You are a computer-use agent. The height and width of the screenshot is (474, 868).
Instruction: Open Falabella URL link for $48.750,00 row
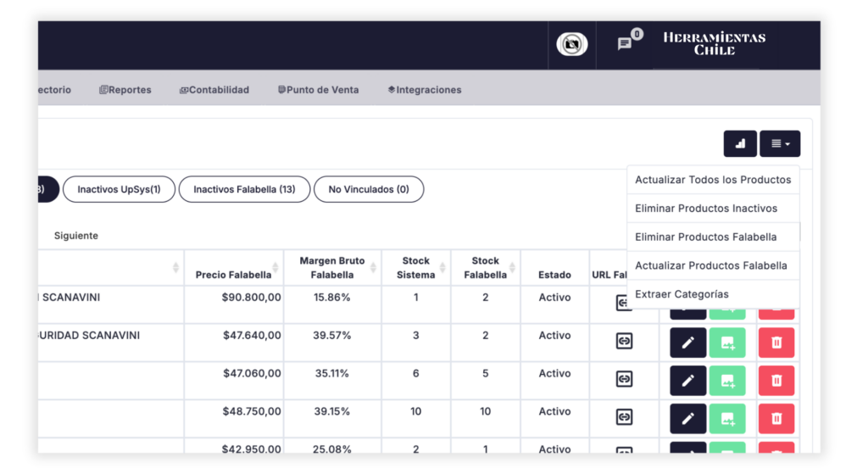pos(624,417)
